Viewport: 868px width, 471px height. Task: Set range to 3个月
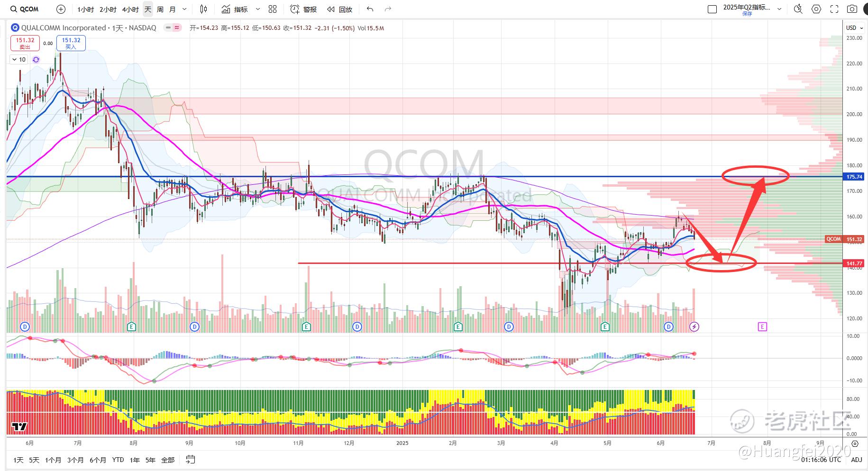tap(75, 460)
